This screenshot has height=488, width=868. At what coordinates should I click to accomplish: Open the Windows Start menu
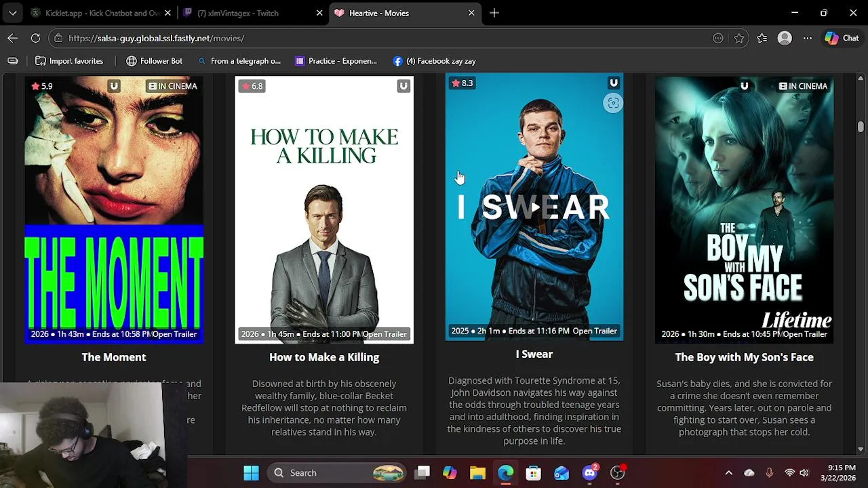click(x=251, y=472)
